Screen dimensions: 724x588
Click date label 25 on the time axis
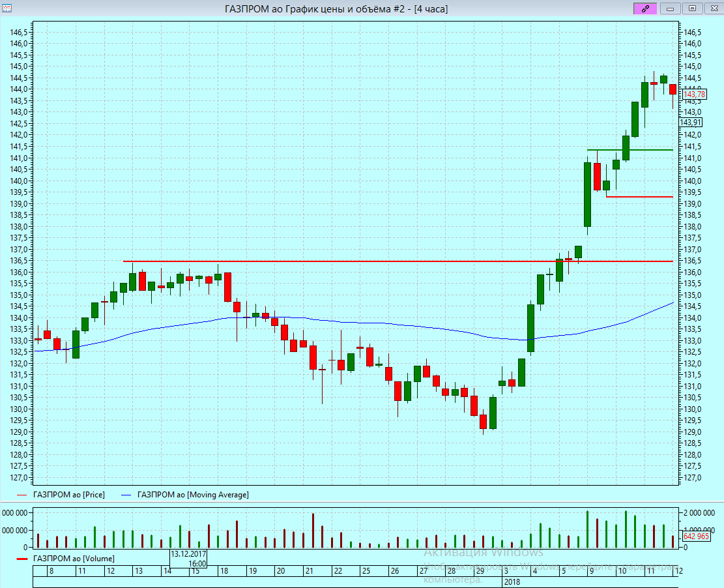(x=366, y=571)
